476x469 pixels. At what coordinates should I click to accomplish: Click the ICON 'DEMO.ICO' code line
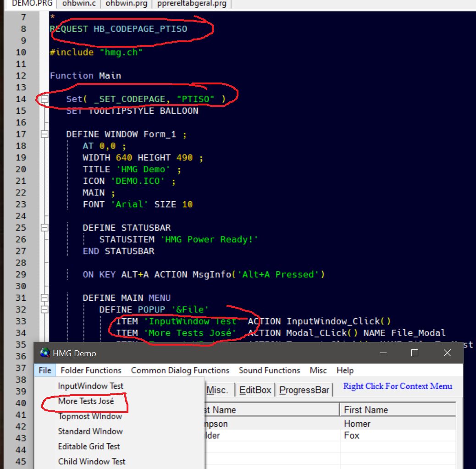(129, 181)
